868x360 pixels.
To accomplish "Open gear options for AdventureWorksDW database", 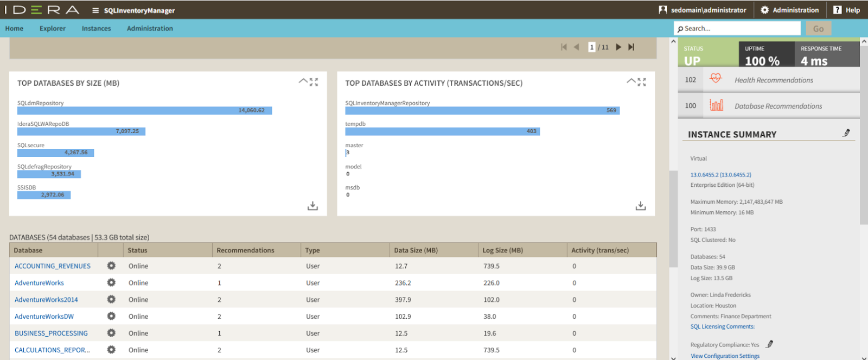I will pyautogui.click(x=111, y=316).
